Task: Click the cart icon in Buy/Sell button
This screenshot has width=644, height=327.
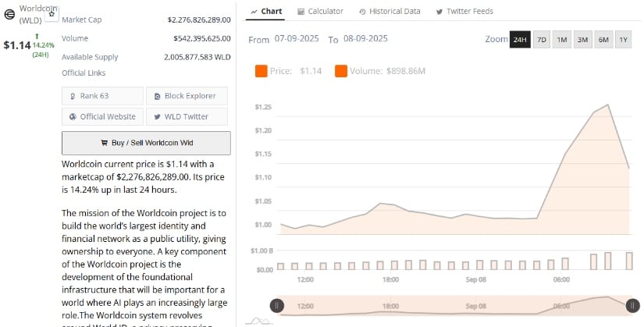Action: point(105,143)
